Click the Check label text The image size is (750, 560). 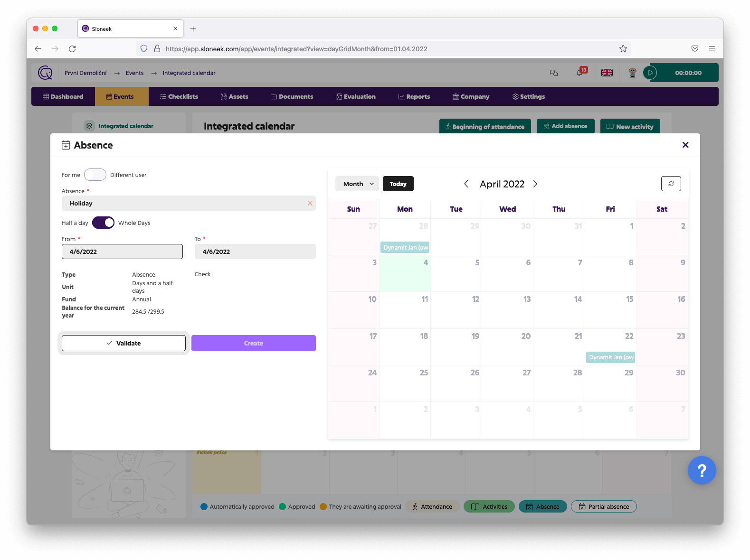pos(203,274)
